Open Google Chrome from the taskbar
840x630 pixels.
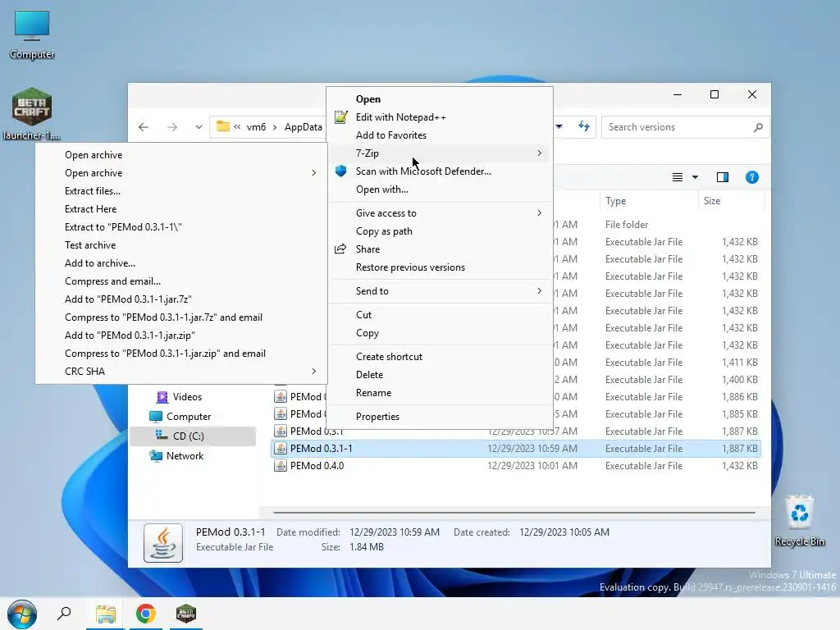146,614
